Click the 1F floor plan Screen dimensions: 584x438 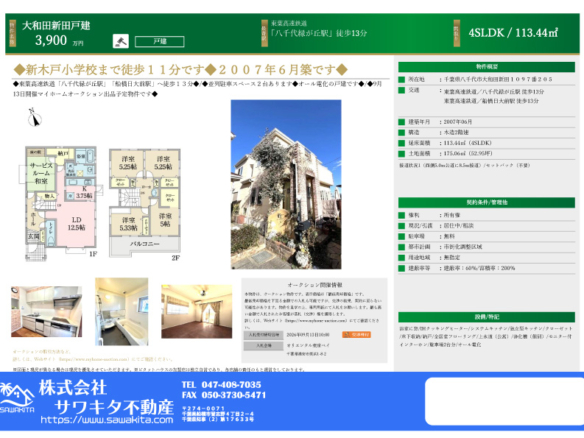(x=61, y=203)
